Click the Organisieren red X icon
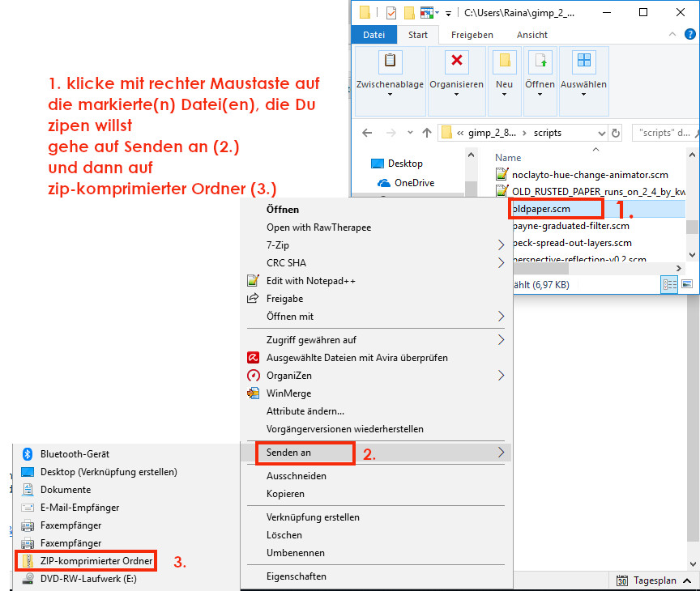Screen dimensions: 700x591 pos(457,61)
